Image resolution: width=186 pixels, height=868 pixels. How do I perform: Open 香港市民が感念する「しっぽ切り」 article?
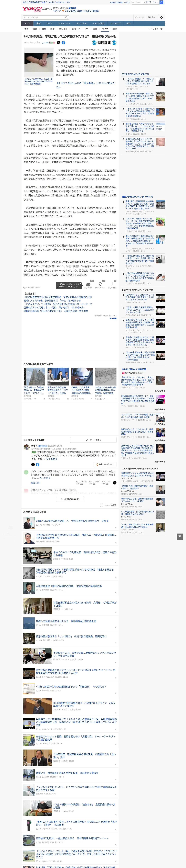(71, 637)
